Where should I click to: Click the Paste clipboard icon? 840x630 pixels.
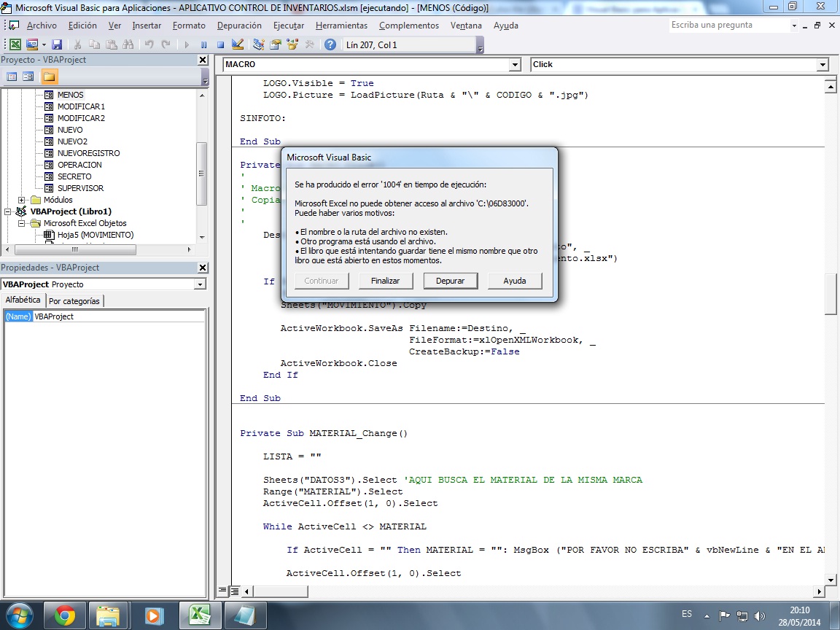112,45
